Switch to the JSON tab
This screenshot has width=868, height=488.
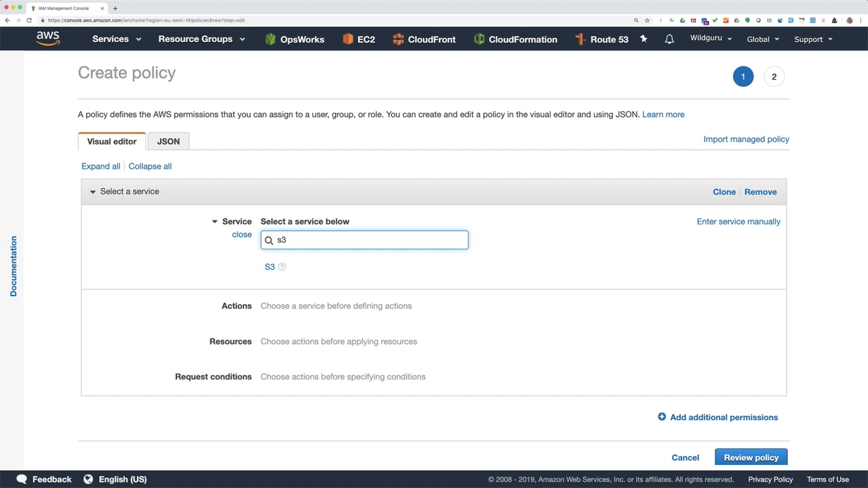[168, 142]
